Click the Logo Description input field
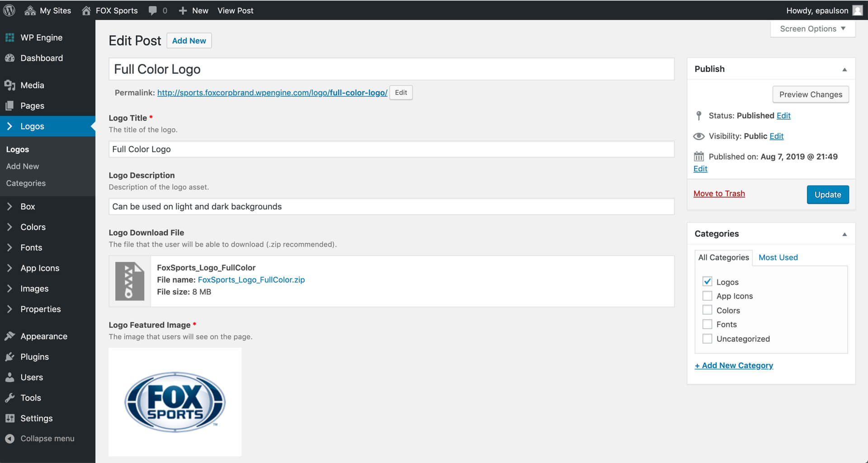 tap(392, 207)
